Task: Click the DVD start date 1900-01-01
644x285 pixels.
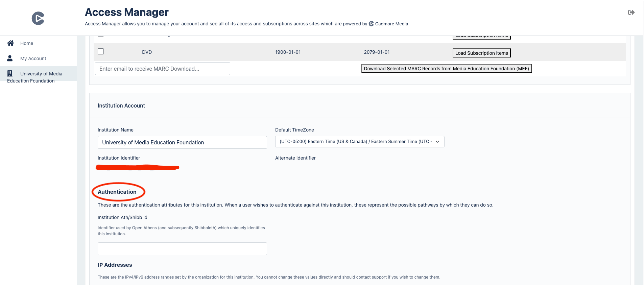Action: pos(288,52)
